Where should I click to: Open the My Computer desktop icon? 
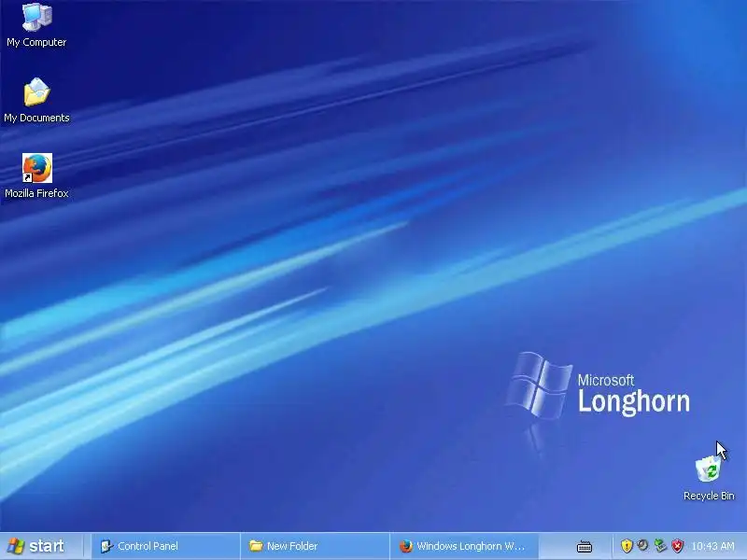coord(36,17)
